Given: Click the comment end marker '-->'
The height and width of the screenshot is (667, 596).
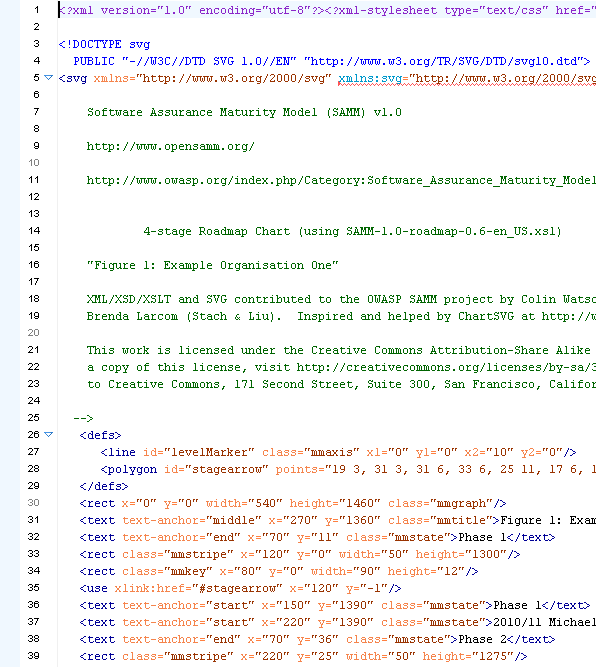Looking at the screenshot, I should point(83,419).
